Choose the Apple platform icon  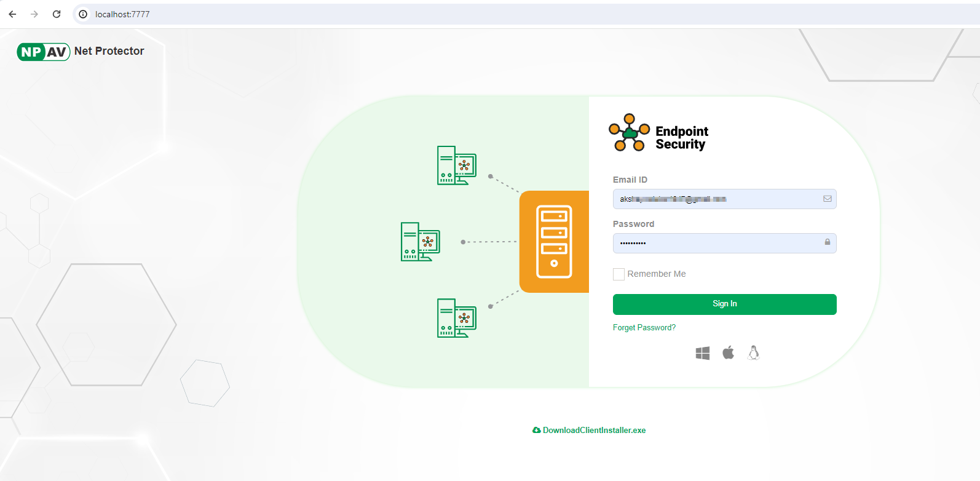coord(728,352)
